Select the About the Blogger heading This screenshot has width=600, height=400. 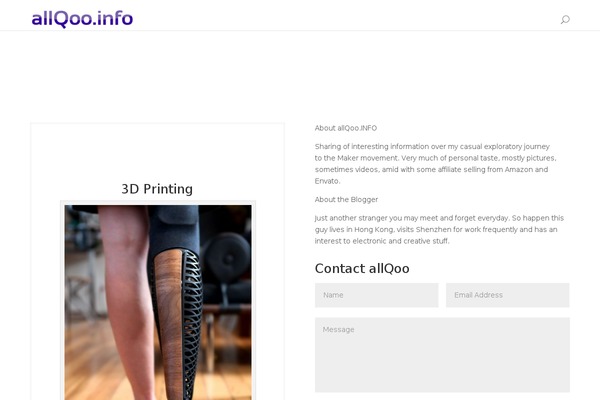coord(346,199)
